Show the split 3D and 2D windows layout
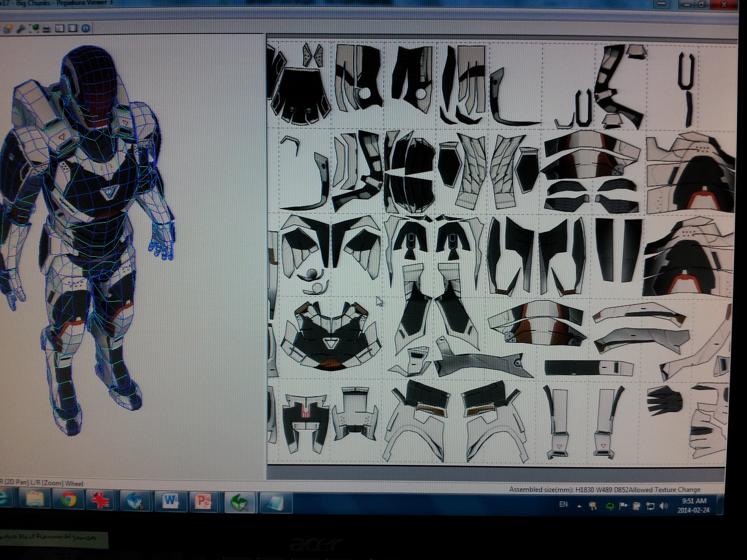The width and height of the screenshot is (747, 560). pyautogui.click(x=60, y=28)
